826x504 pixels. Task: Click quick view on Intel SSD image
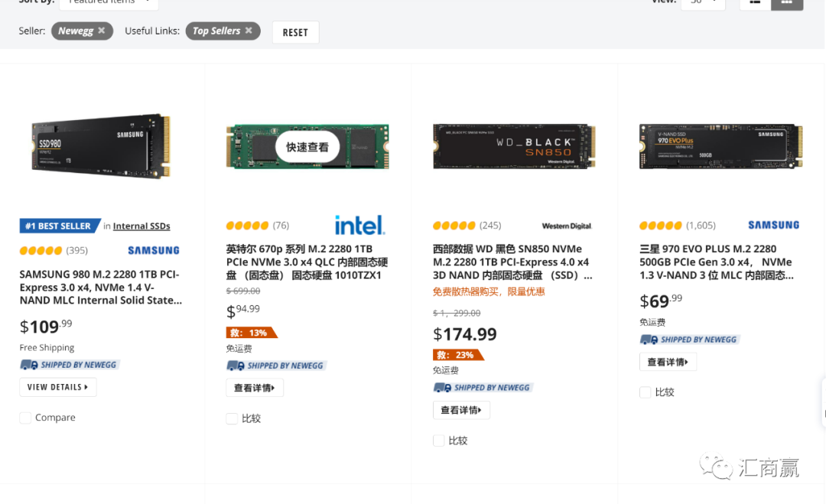coord(307,147)
